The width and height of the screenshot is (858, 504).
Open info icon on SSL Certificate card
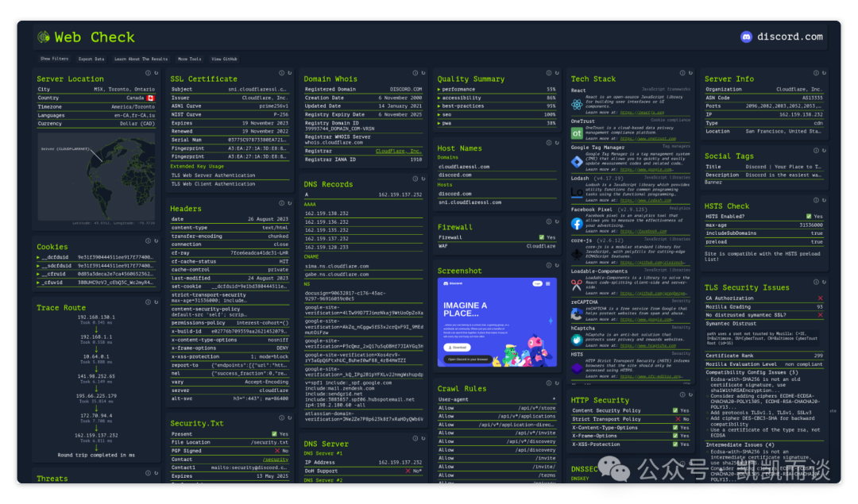click(281, 73)
